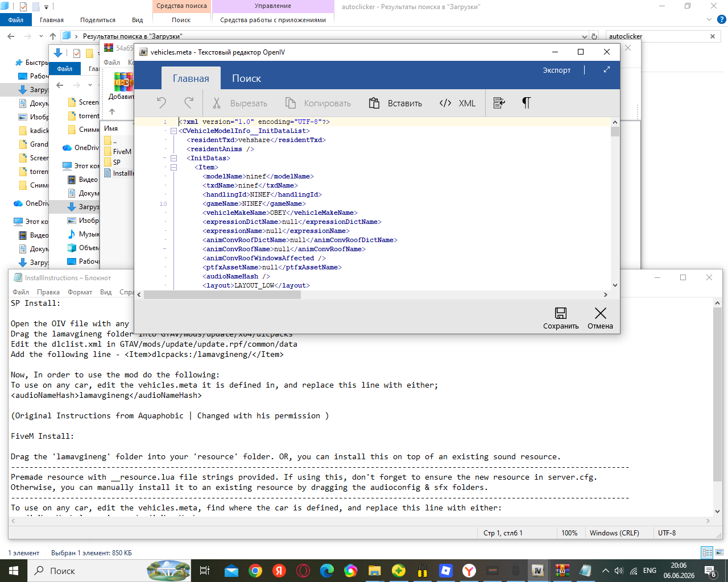Redo the edit in OpenIV editor
Image resolution: width=728 pixels, height=582 pixels.
pos(189,103)
